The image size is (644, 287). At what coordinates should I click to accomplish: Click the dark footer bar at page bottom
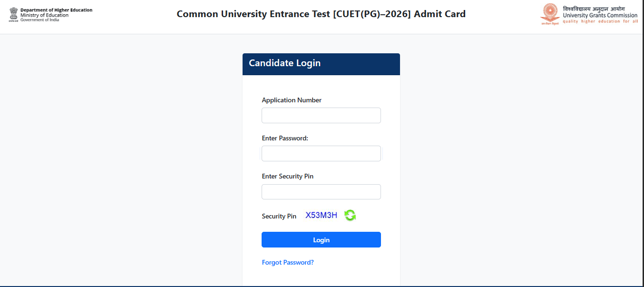[322, 286]
